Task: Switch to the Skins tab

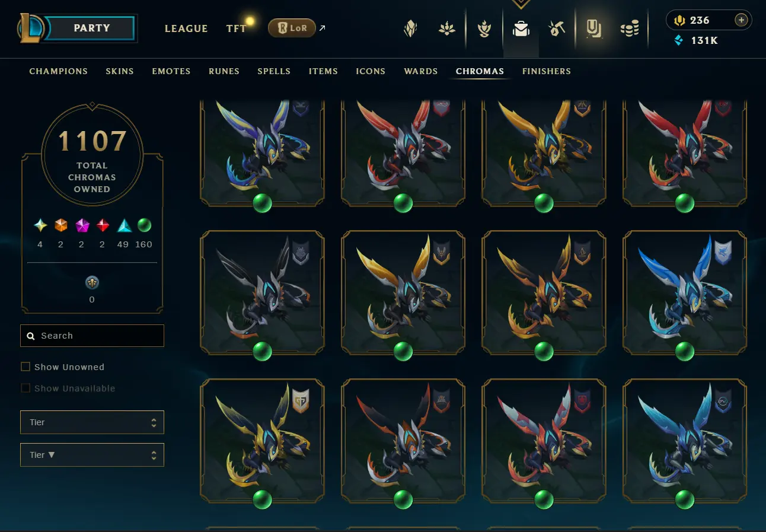Action: [x=120, y=71]
